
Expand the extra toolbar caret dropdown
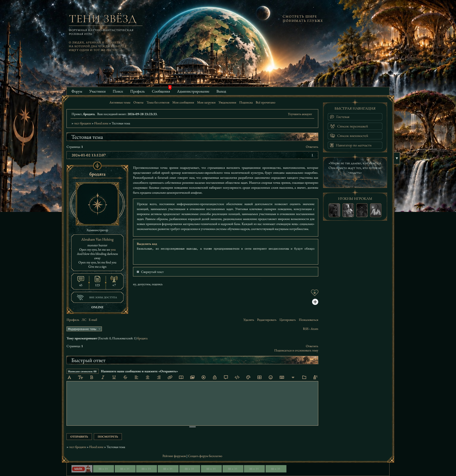293,377
